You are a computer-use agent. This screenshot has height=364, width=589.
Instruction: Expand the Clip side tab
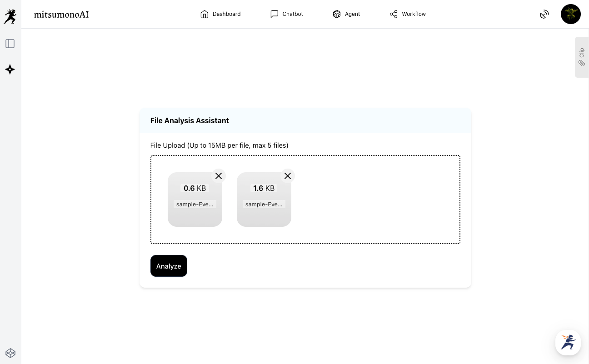(582, 57)
